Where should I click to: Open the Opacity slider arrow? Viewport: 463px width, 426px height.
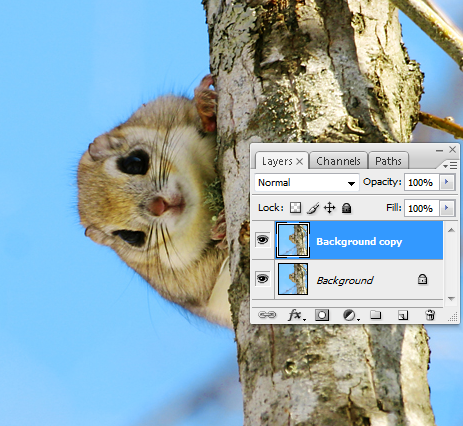[447, 182]
